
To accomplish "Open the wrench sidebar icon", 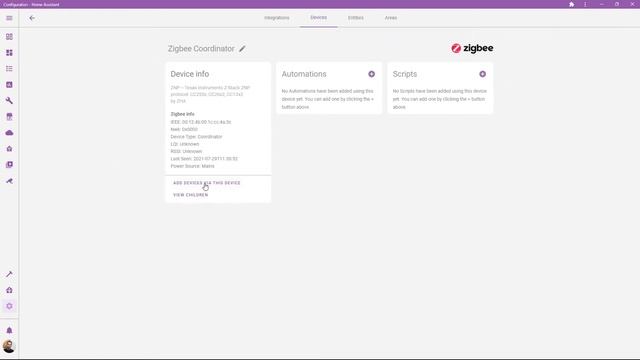I will click(x=9, y=101).
